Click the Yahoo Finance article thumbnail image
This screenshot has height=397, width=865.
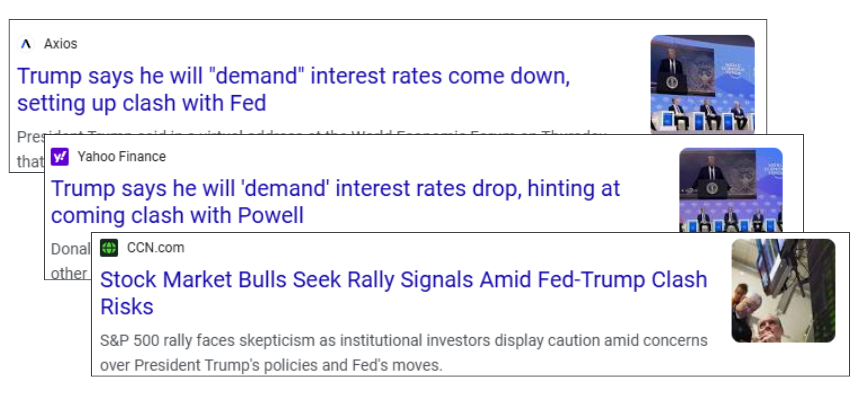(731, 190)
